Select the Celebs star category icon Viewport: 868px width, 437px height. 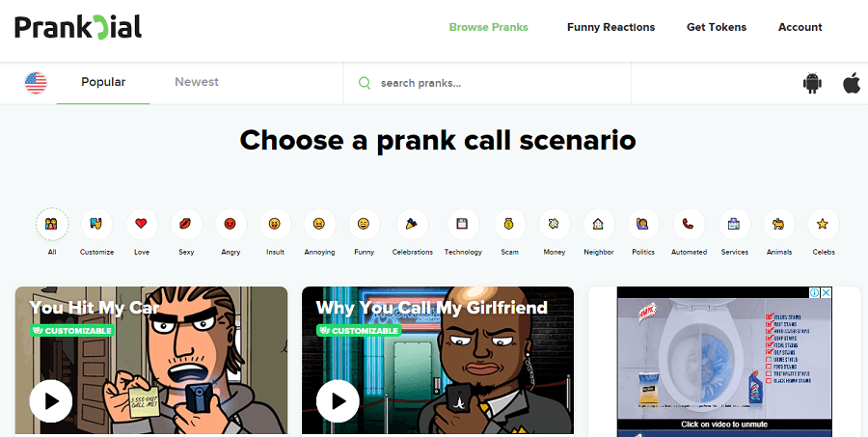click(x=824, y=225)
